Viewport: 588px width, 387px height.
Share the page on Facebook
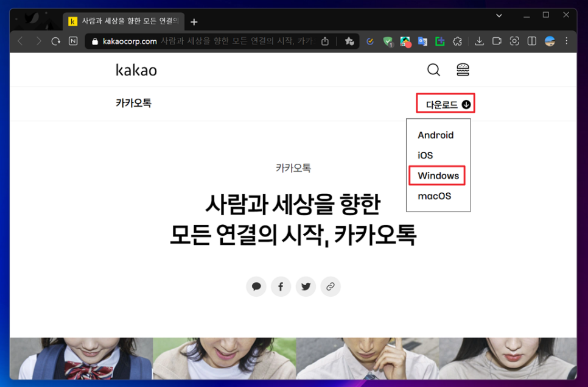tap(281, 287)
